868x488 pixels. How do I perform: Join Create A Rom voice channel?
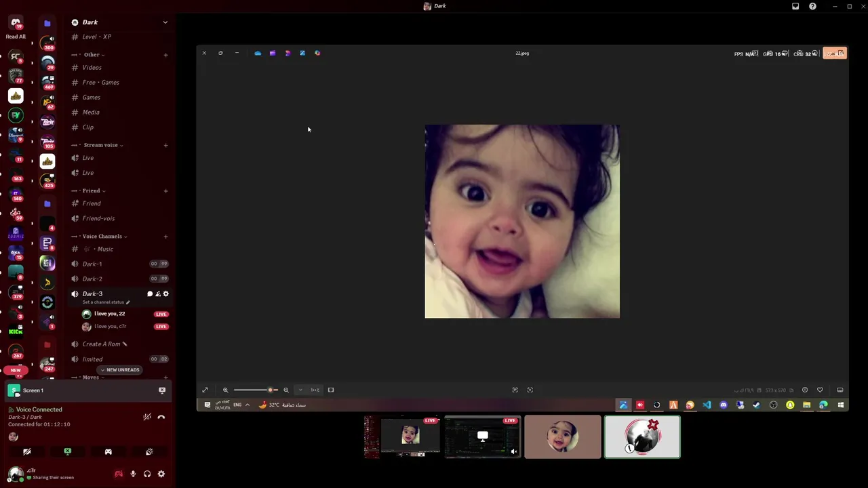(120, 344)
